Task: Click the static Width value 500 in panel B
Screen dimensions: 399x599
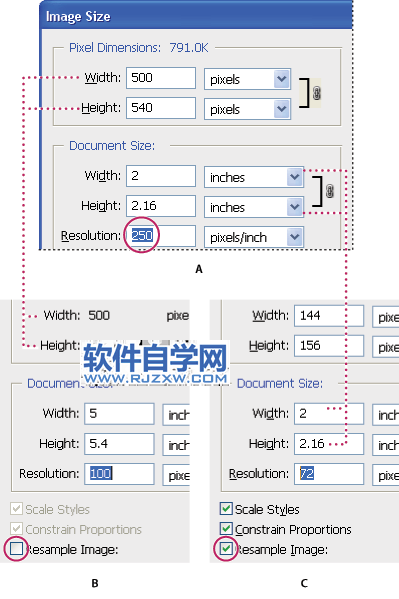Action: click(x=99, y=316)
